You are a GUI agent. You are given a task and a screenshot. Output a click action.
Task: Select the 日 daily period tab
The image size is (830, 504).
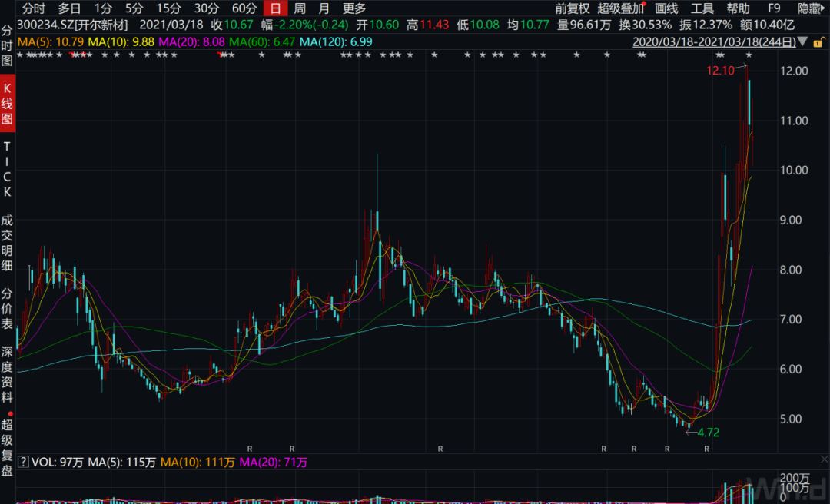click(274, 8)
